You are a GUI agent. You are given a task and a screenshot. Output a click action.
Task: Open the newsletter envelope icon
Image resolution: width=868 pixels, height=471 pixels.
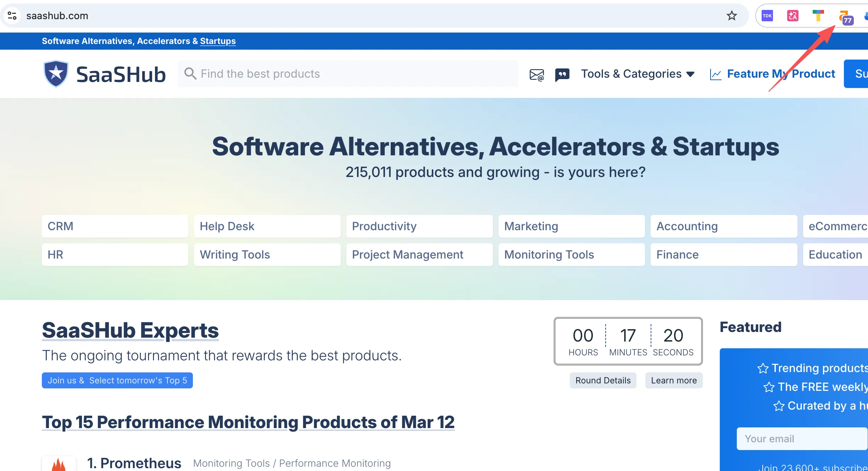point(536,74)
